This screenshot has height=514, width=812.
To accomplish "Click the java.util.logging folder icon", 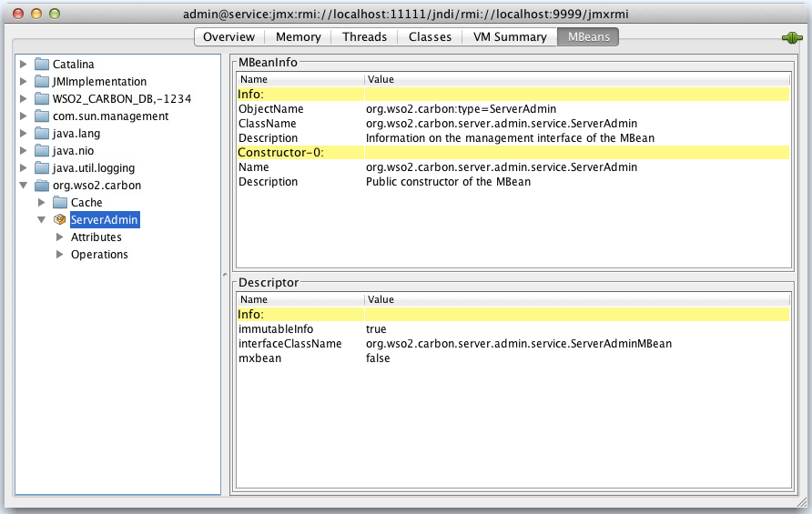I will click(41, 168).
